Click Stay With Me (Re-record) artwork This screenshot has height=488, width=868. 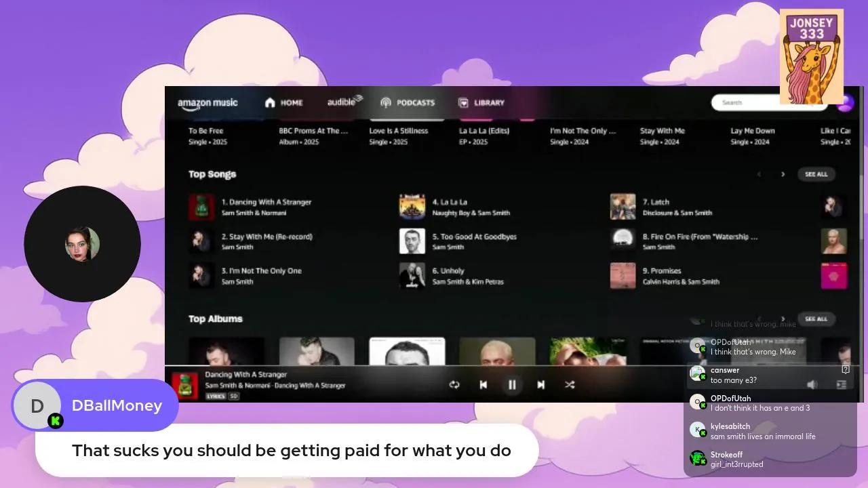201,241
